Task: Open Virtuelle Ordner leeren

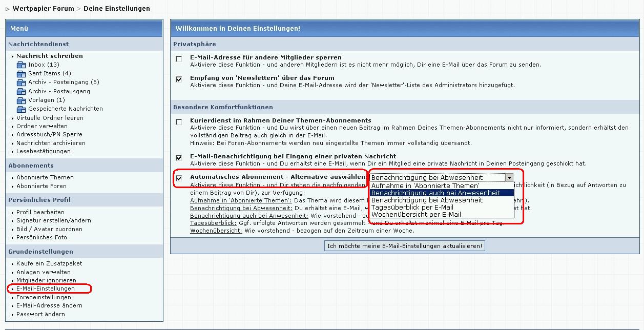Action: (x=50, y=118)
